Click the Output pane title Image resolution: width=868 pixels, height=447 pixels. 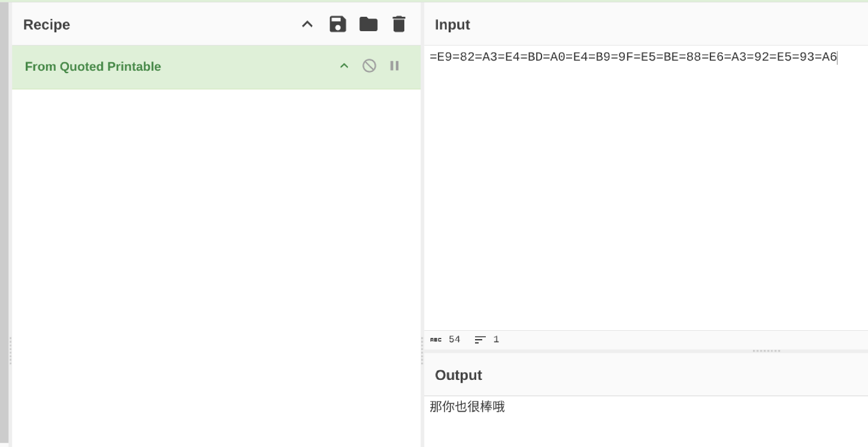click(458, 375)
